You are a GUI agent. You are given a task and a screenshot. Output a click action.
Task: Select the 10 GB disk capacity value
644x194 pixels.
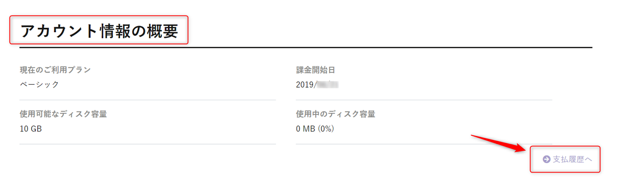[31, 128]
